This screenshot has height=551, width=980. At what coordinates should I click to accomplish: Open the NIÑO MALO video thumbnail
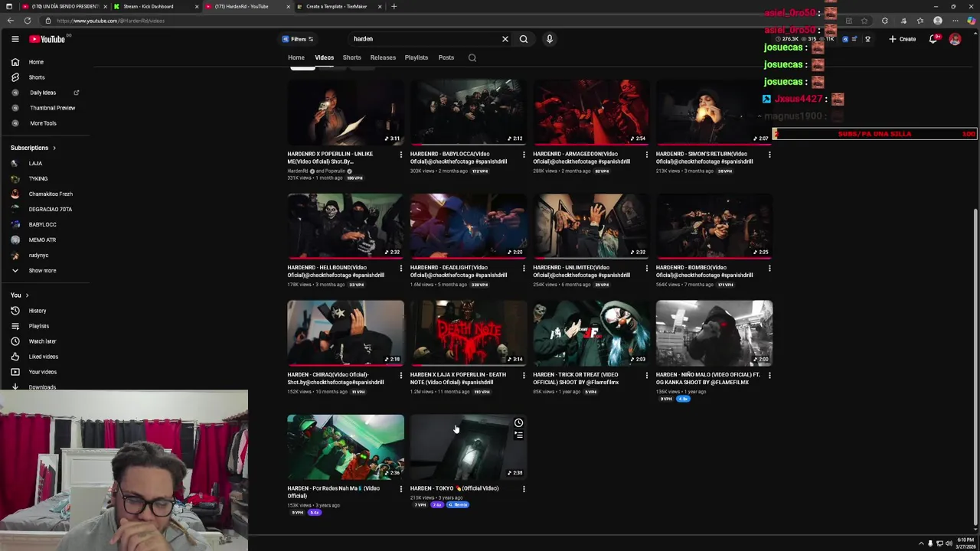point(714,333)
